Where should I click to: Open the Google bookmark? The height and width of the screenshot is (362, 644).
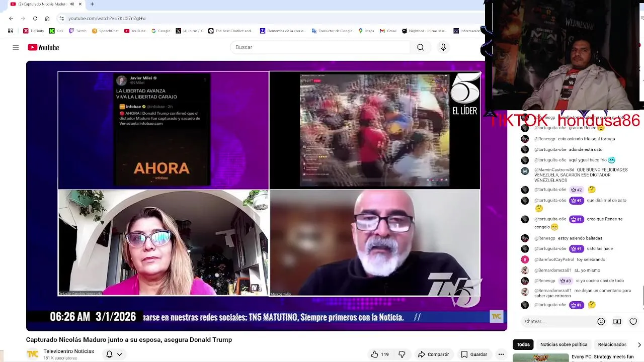161,31
